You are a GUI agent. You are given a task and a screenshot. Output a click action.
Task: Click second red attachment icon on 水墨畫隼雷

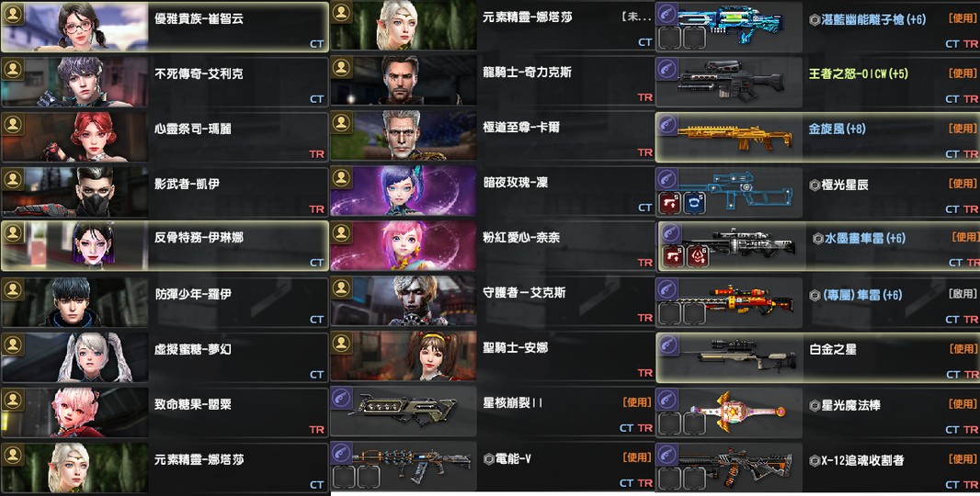[698, 256]
